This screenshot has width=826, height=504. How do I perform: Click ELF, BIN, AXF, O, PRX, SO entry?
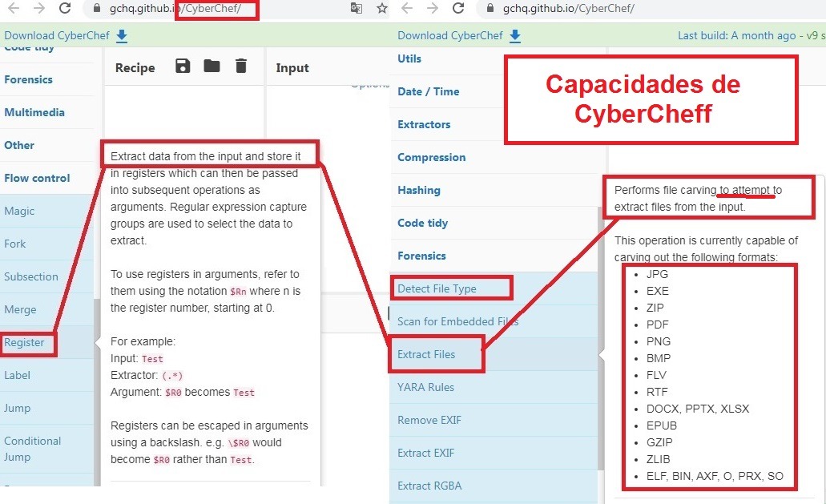pyautogui.click(x=715, y=476)
